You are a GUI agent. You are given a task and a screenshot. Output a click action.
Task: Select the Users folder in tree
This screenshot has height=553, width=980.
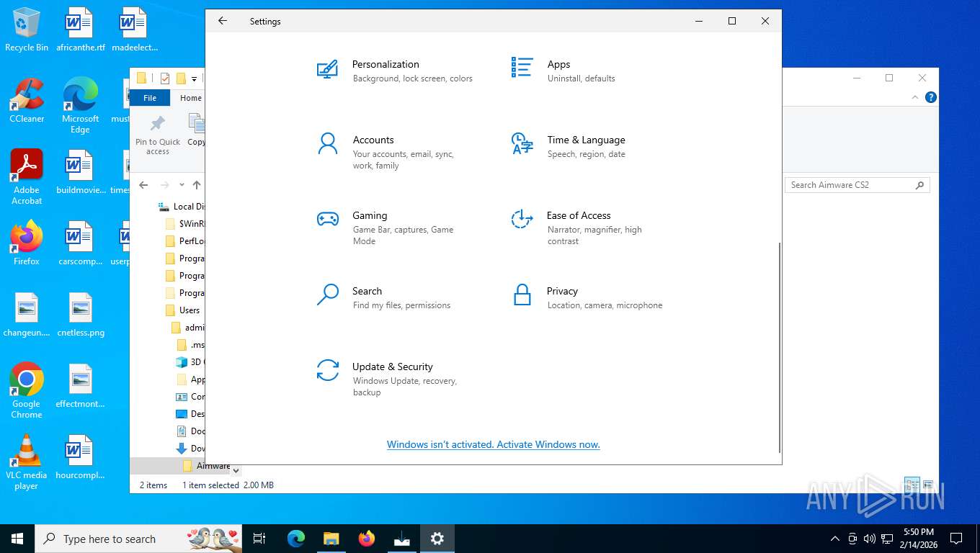coord(183,310)
